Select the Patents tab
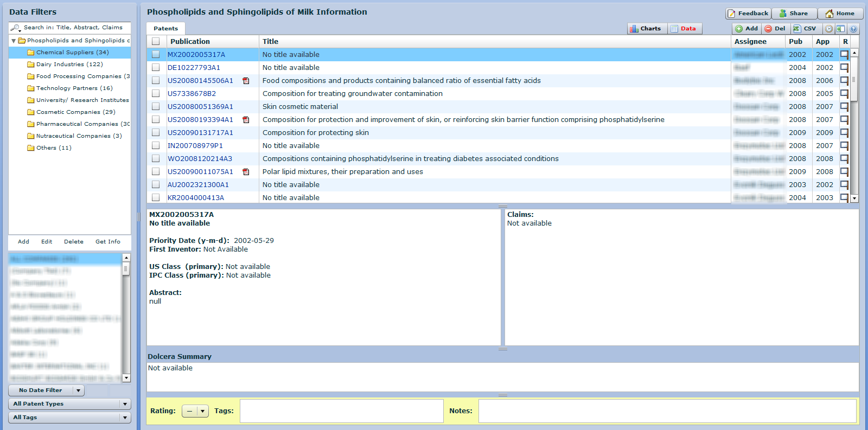 click(x=165, y=29)
